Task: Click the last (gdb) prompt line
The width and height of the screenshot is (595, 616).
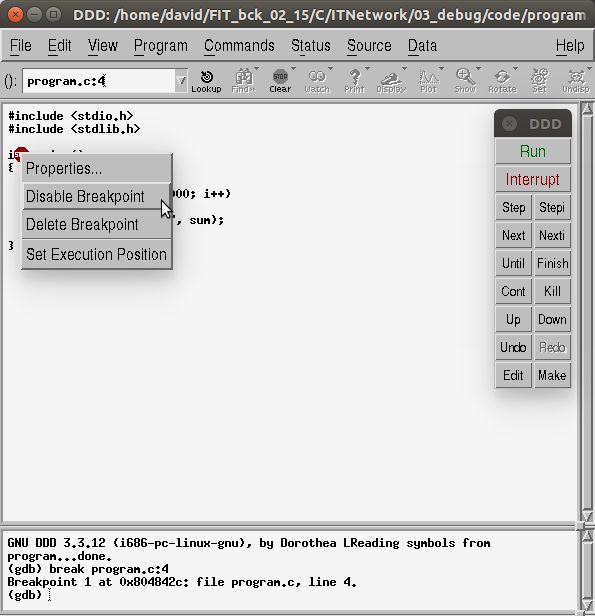Action: pyautogui.click(x=24, y=595)
